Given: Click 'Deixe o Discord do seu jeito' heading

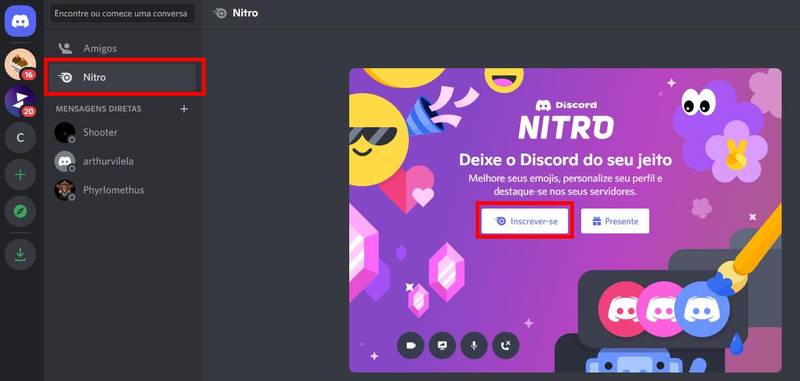Looking at the screenshot, I should point(565,160).
